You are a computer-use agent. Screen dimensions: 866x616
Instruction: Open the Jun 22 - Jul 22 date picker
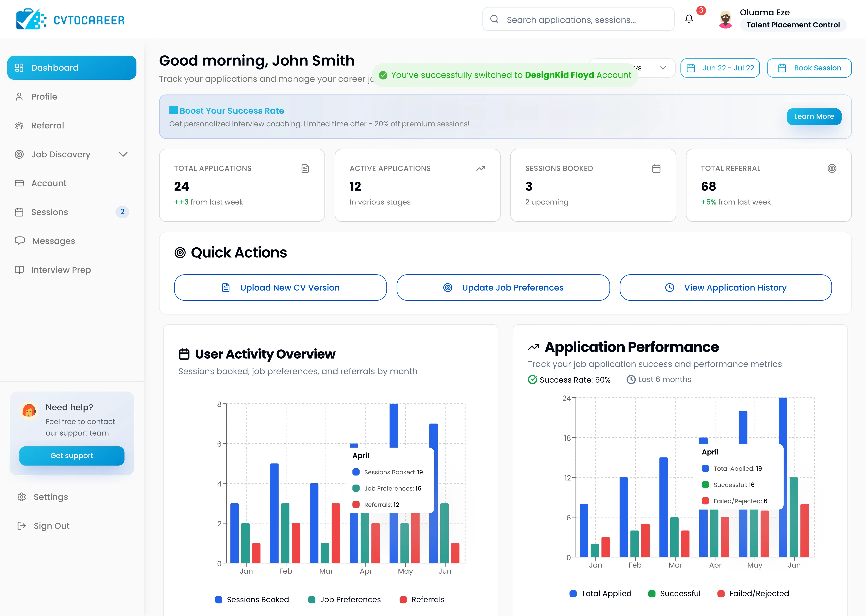(720, 68)
